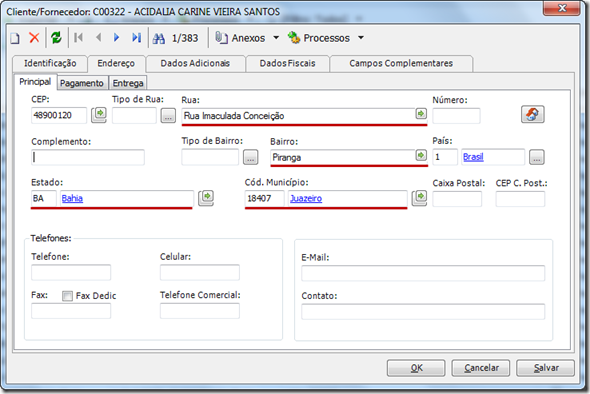The image size is (590, 394).
Task: Click the Celular input field
Action: [200, 272]
